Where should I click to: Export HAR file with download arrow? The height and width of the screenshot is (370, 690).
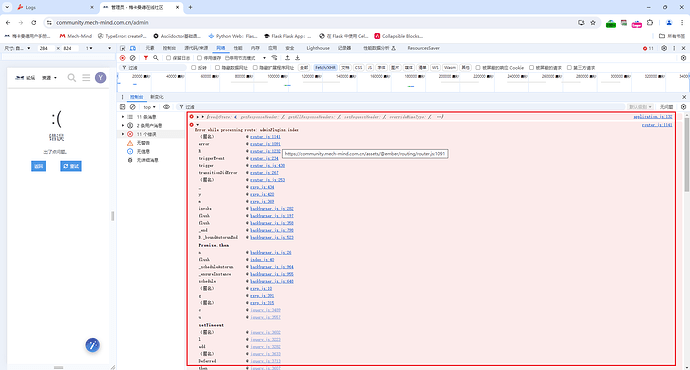[297, 58]
